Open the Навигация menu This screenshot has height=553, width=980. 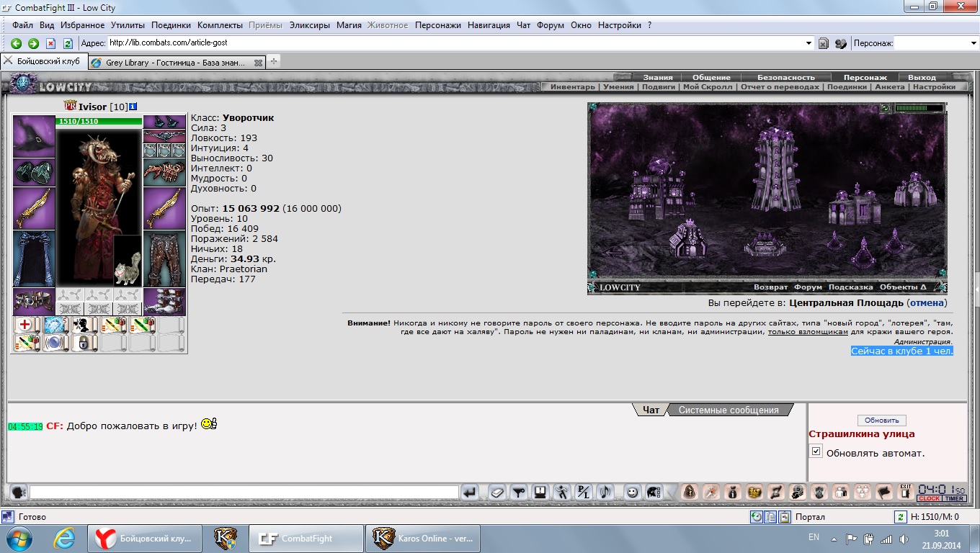pyautogui.click(x=489, y=25)
